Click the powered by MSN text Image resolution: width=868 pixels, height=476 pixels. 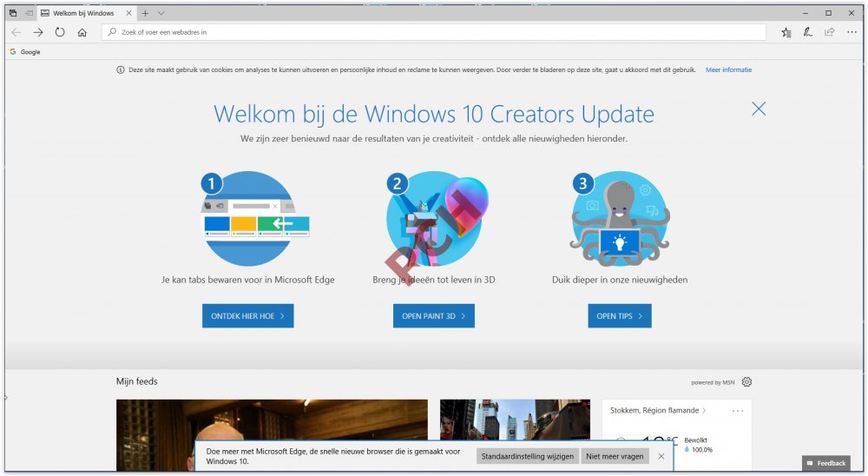(x=713, y=382)
